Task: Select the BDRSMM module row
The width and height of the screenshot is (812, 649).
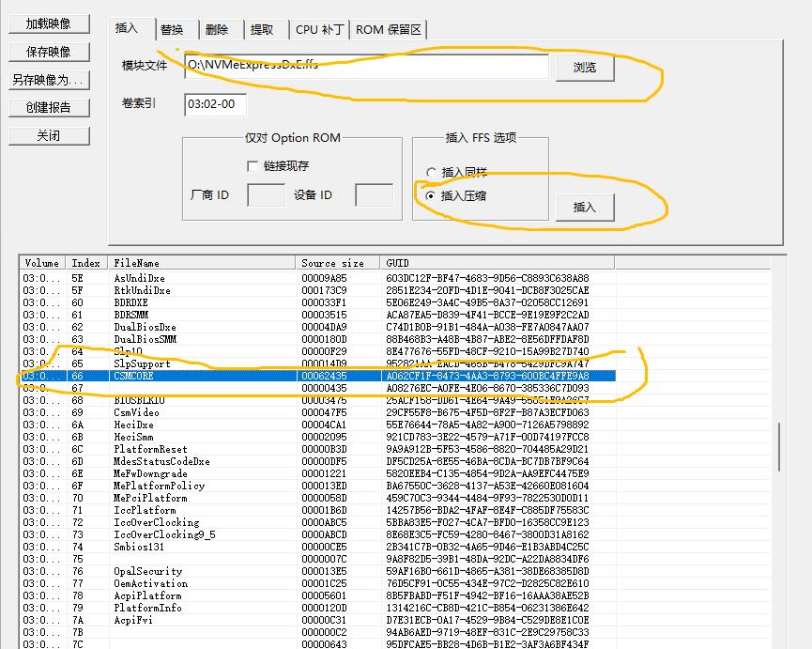Action: [318, 315]
